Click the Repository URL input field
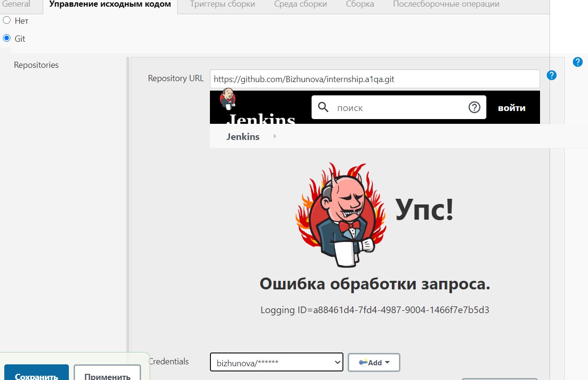Viewport: 588px width, 380px height. coord(375,79)
